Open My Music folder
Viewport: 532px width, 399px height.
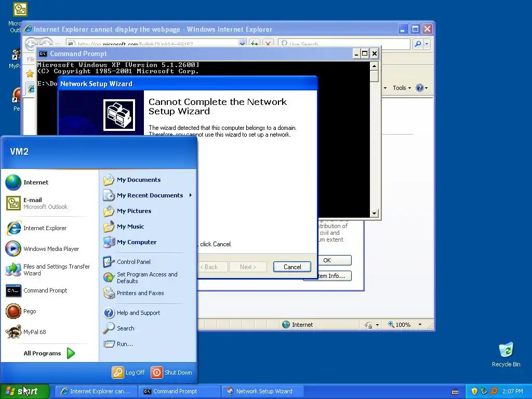[124, 227]
